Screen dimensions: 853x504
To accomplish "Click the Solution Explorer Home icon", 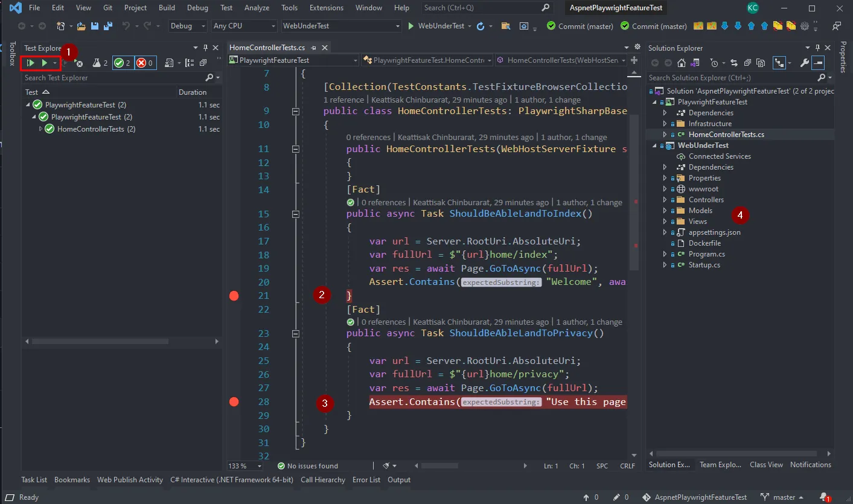I will click(681, 63).
